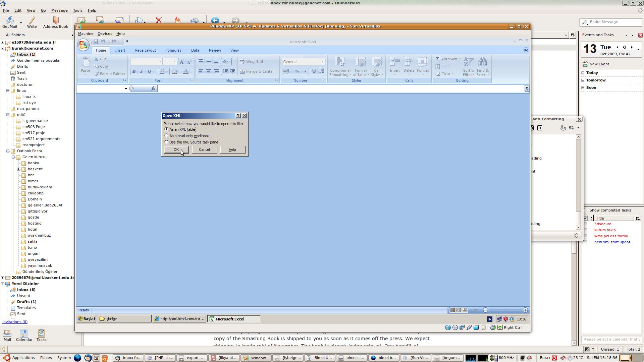Image resolution: width=644 pixels, height=362 pixels.
Task: Select 'As an XML table' radio button
Action: (x=166, y=129)
